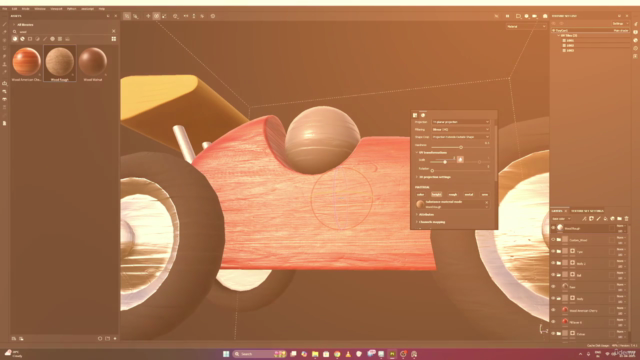Click the Windows Start button in taskbar
This screenshot has height=360, width=640.
point(226,354)
